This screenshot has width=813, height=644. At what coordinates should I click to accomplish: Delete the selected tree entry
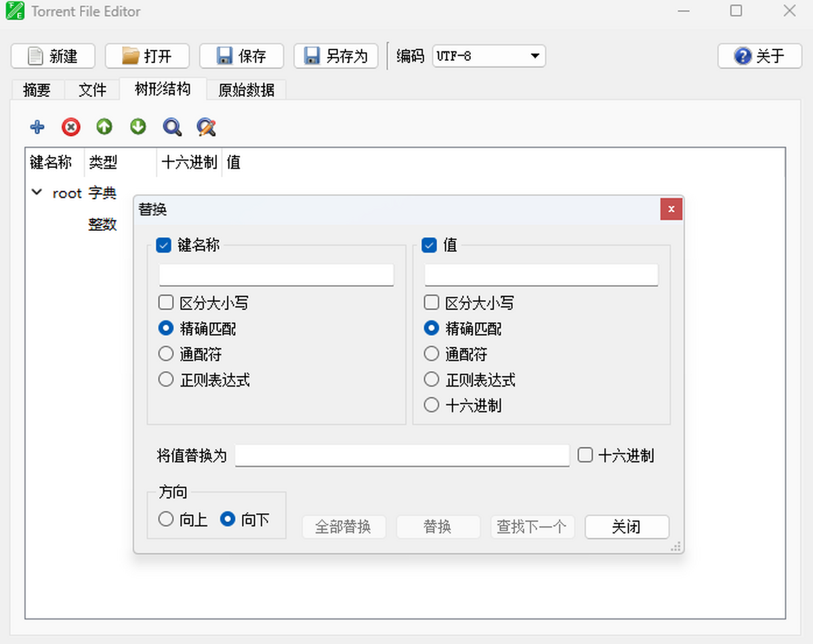[x=70, y=127]
